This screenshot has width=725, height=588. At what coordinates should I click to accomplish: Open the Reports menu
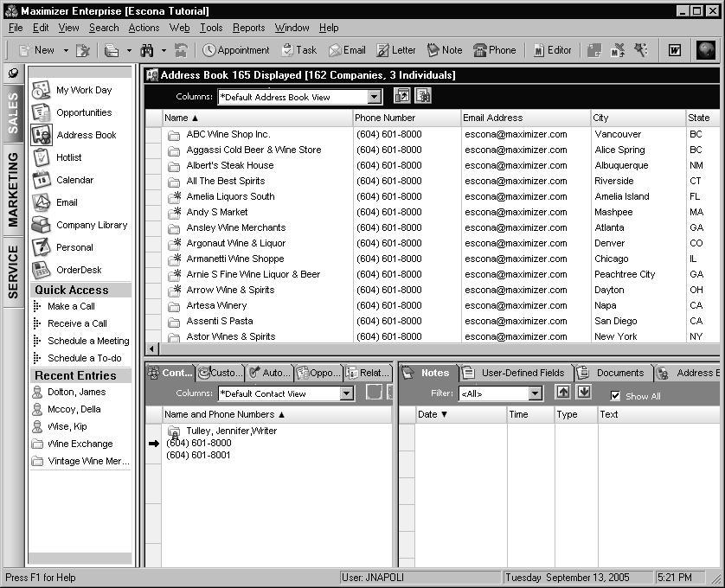tap(249, 28)
